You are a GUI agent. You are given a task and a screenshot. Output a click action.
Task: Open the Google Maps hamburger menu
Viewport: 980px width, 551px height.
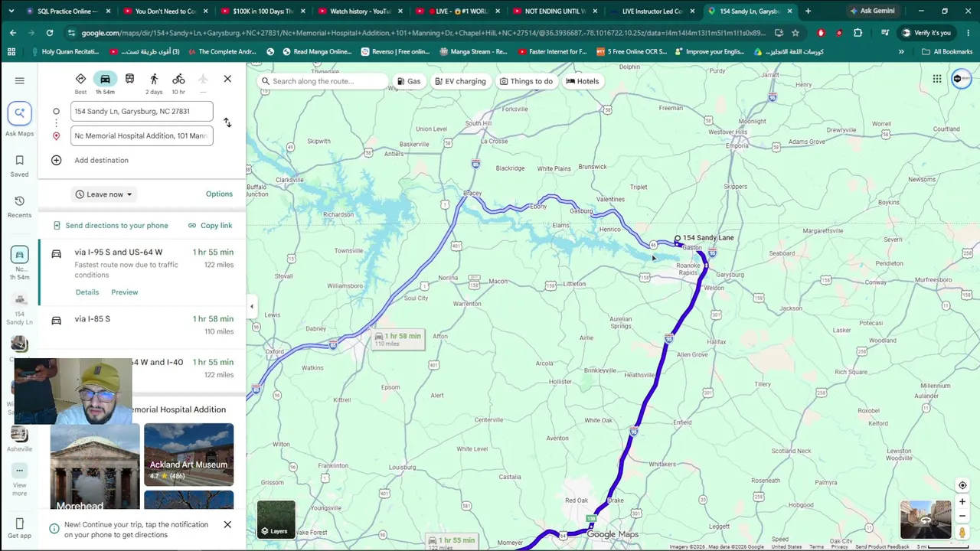coord(20,80)
